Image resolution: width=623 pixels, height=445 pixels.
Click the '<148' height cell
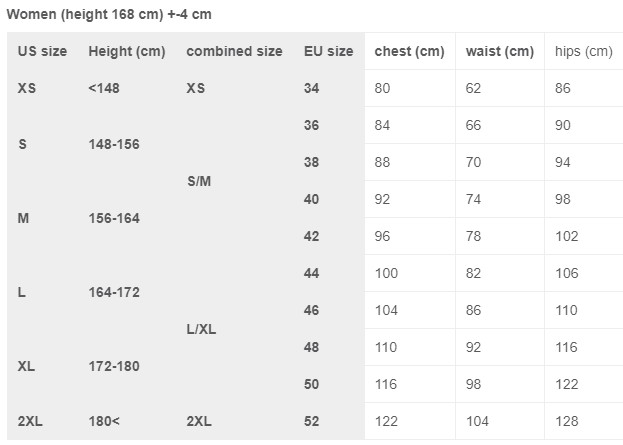(104, 88)
